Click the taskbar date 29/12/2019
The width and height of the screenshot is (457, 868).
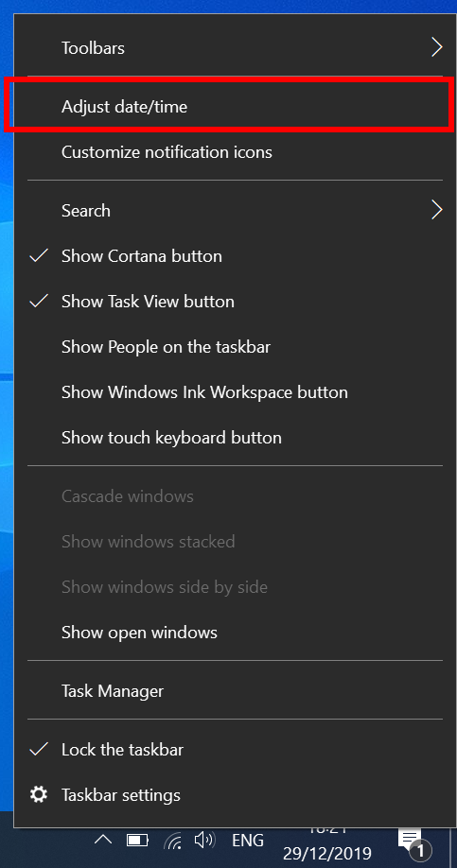[x=326, y=853]
